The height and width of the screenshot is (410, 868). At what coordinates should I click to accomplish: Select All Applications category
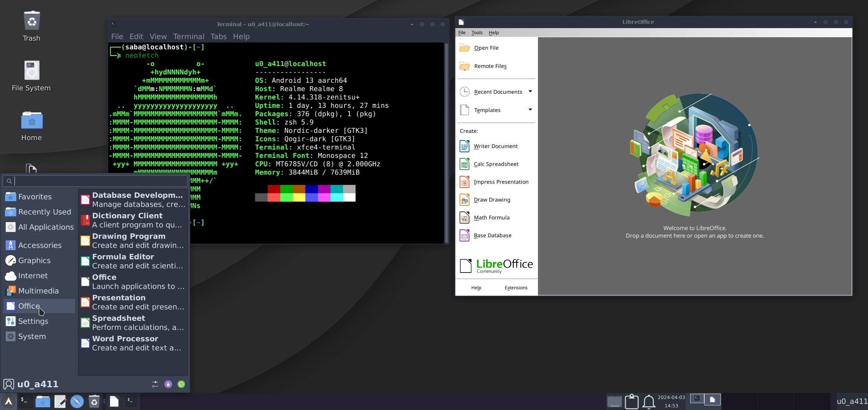pyautogui.click(x=39, y=227)
